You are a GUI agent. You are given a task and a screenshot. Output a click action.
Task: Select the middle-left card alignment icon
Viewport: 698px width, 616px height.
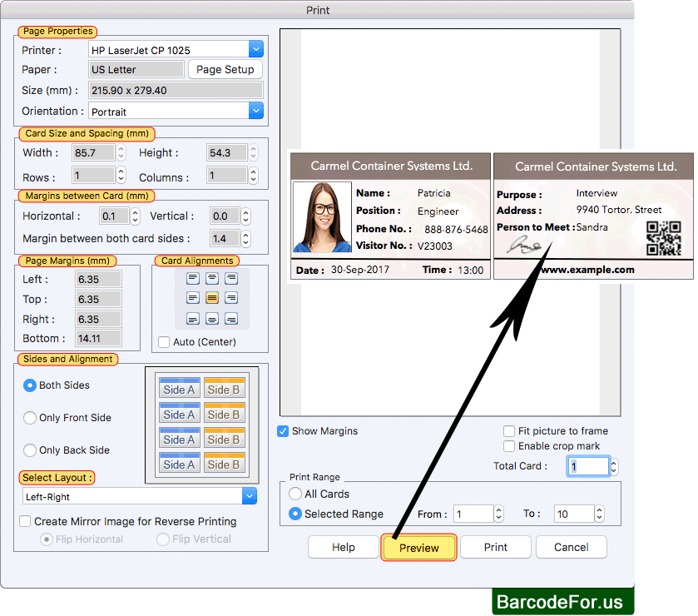(x=193, y=297)
